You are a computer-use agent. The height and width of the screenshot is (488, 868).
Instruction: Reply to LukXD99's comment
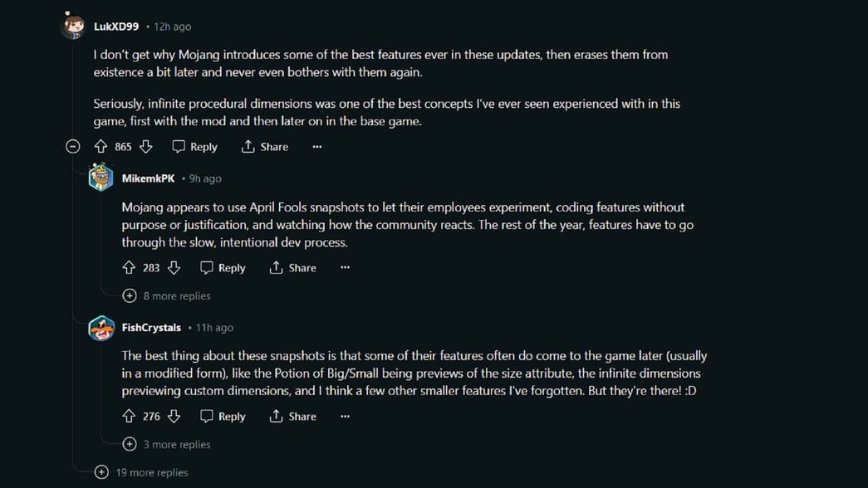point(194,147)
